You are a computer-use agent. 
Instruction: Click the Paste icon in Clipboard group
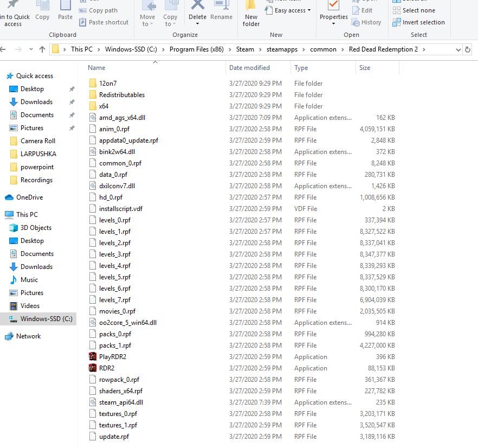65,6
